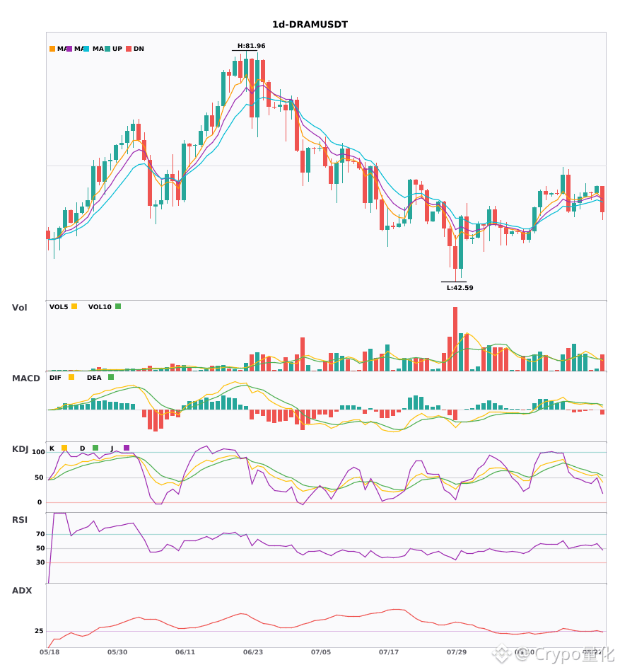
Task: Click the UP legend text
Action: [x=117, y=49]
